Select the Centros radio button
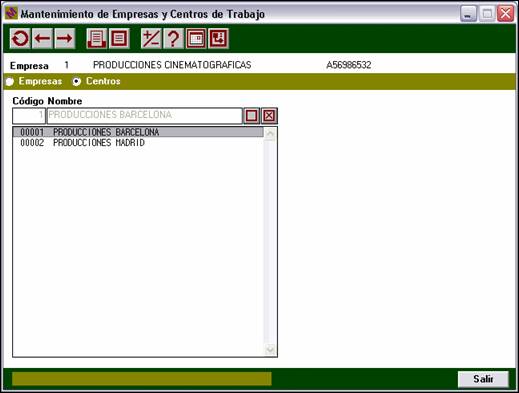519x393 pixels. click(x=77, y=82)
